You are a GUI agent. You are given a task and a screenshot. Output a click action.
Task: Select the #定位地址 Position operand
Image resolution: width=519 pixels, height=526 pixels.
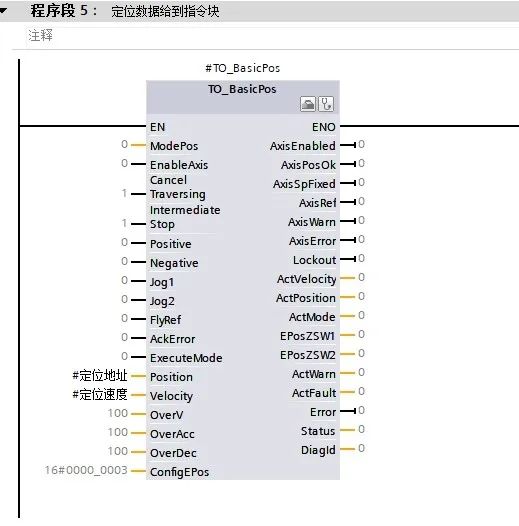point(100,375)
